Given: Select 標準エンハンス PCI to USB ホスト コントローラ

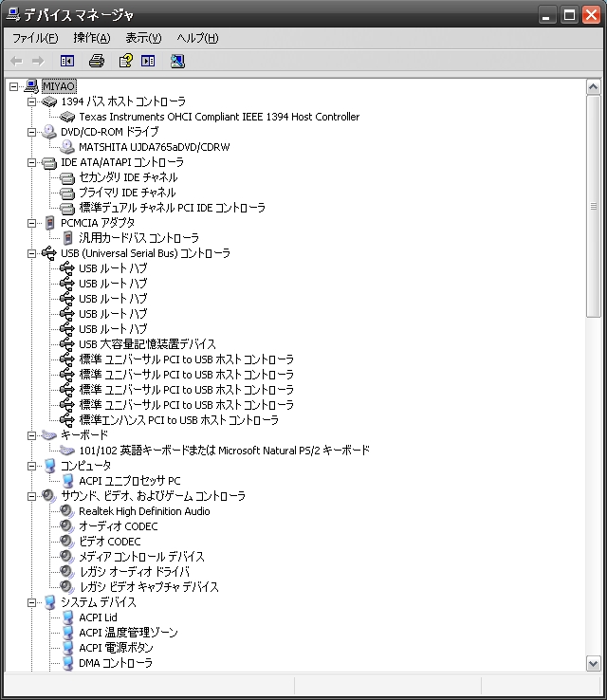Looking at the screenshot, I should click(x=178, y=420).
